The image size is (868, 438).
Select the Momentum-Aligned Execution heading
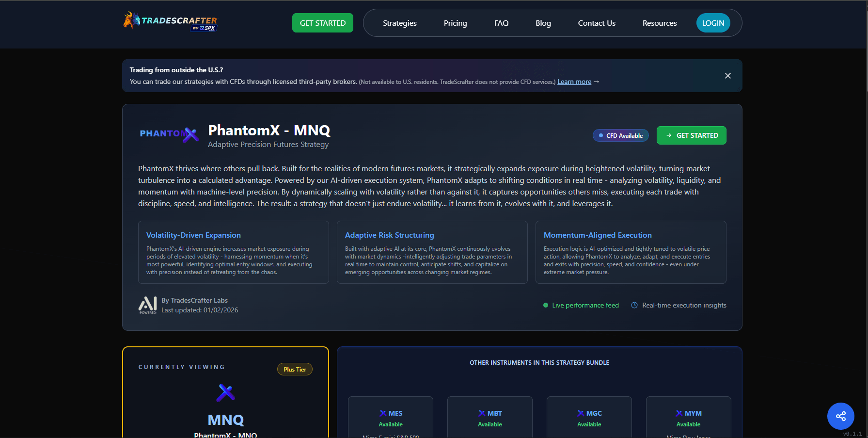598,235
